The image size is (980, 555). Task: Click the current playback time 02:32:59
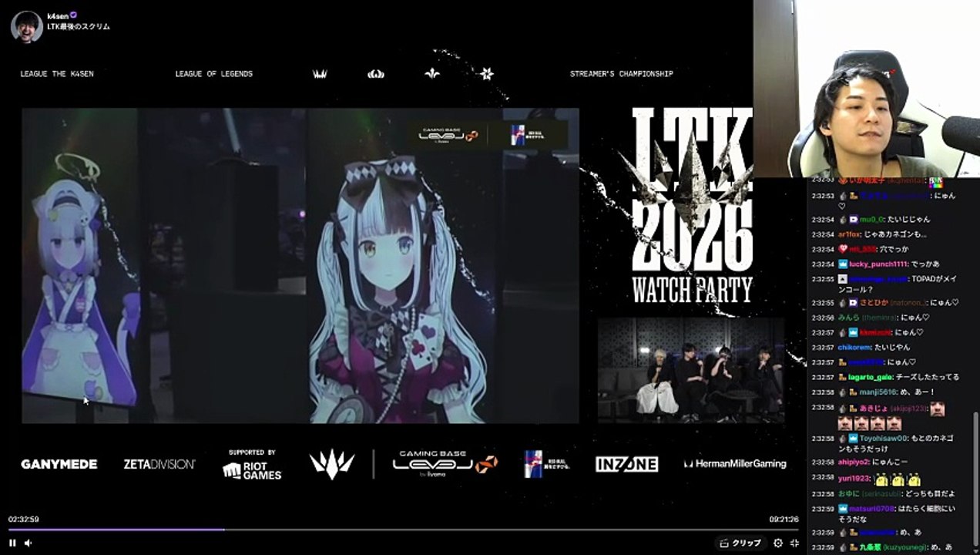[x=24, y=519]
